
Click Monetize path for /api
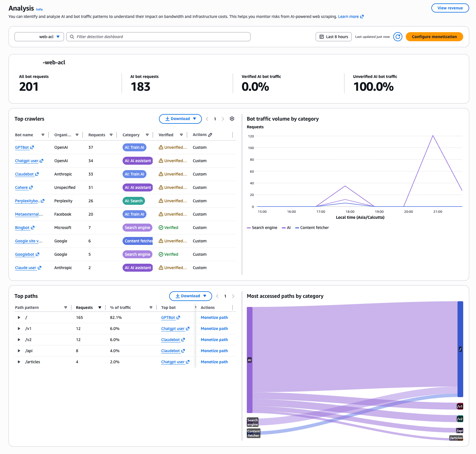pos(214,351)
